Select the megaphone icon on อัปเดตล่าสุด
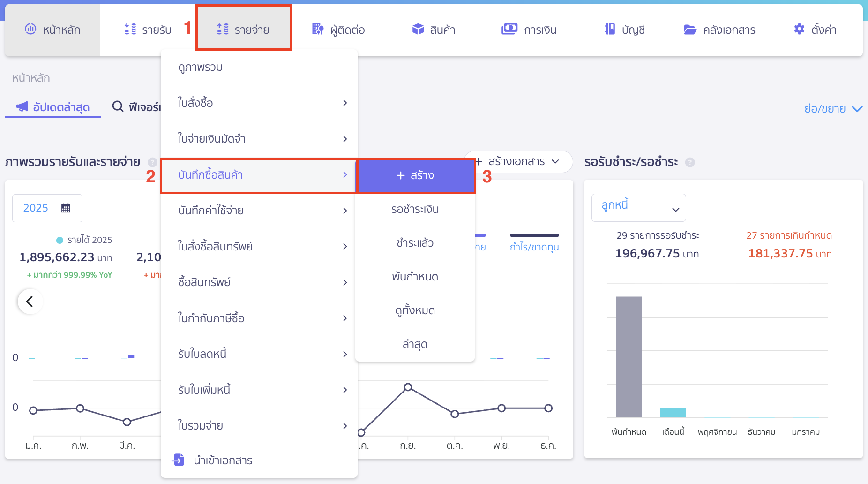This screenshot has height=484, width=868. coord(22,106)
